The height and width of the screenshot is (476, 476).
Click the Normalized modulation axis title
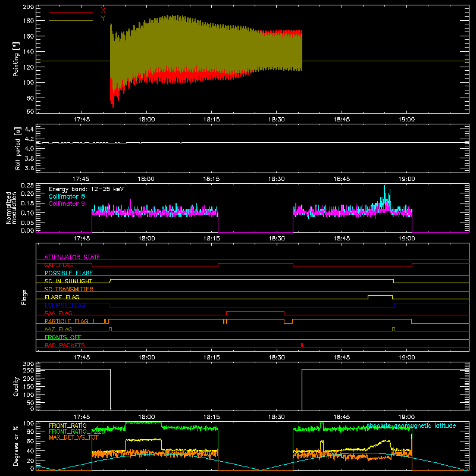[x=11, y=208]
